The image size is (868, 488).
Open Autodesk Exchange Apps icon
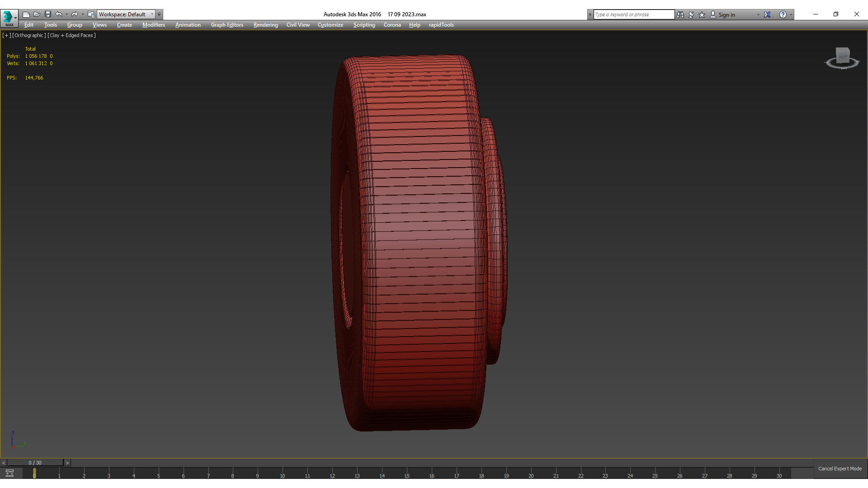(767, 14)
